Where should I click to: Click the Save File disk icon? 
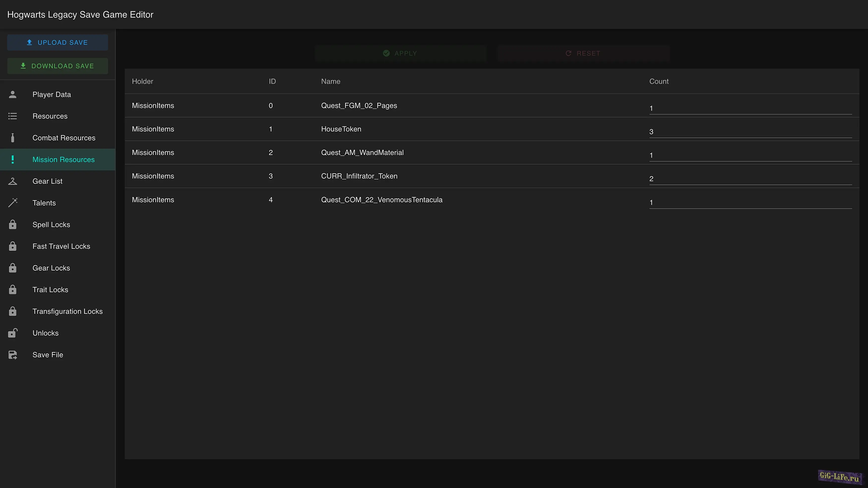pos(12,355)
